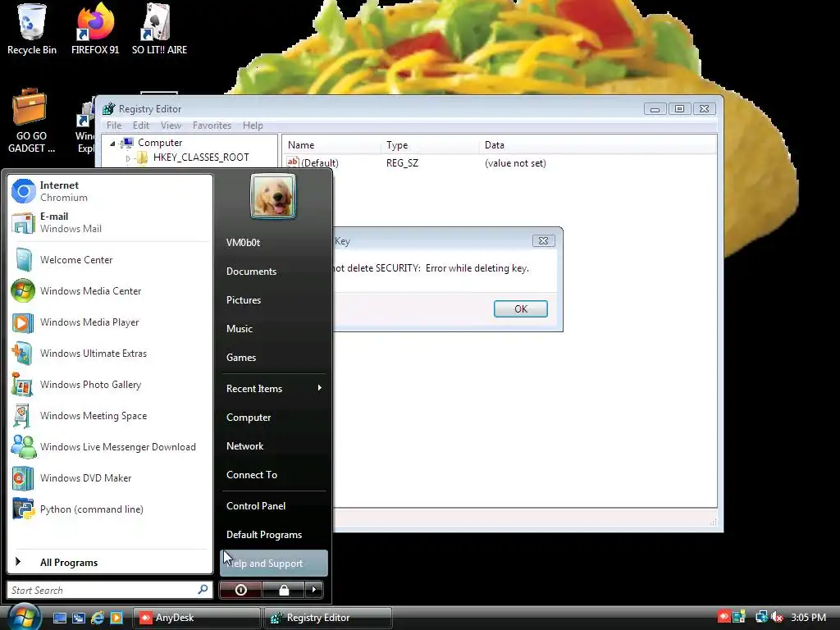The image size is (840, 630).
Task: Launch Welcome Center from Start menu
Action: (x=110, y=260)
